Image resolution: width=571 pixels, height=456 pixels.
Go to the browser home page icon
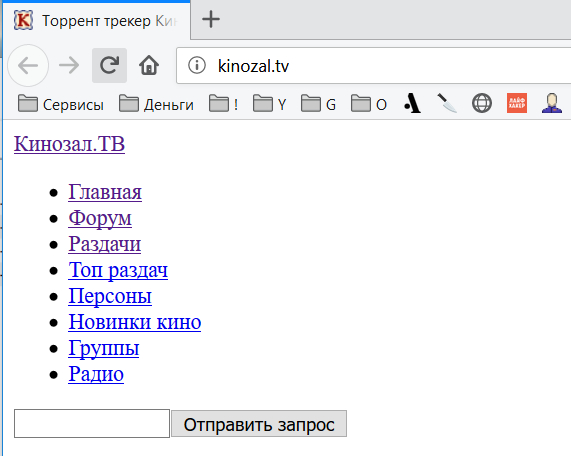click(149, 66)
